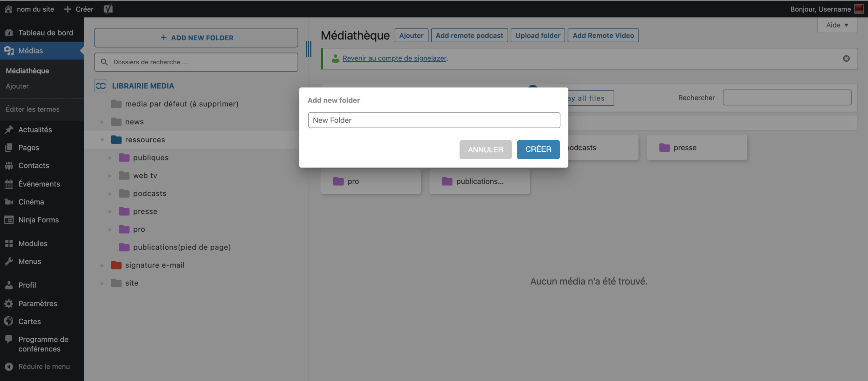Collapse the ressources folder tree arrow
Viewport: 868px width, 381px height.
point(102,140)
